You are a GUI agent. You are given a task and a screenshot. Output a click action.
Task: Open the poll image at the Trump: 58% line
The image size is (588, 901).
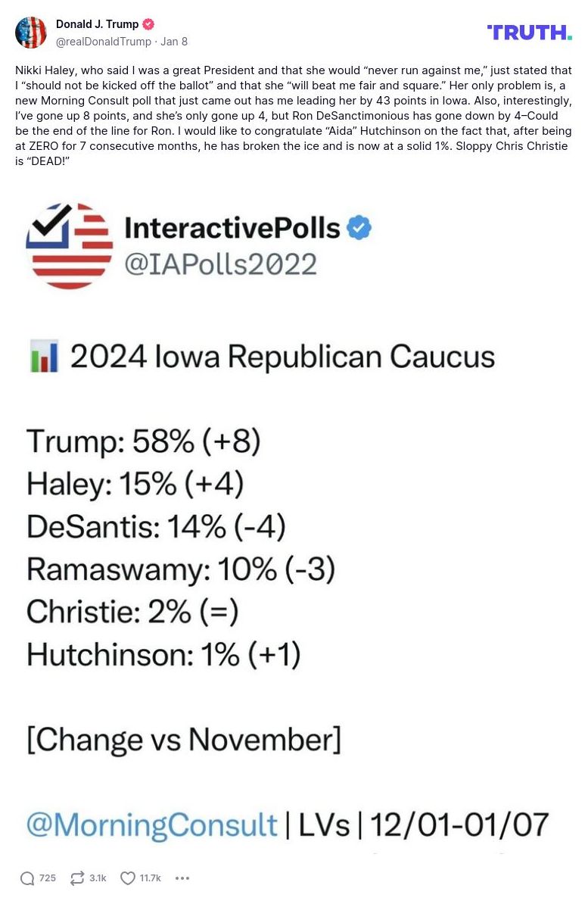[144, 441]
